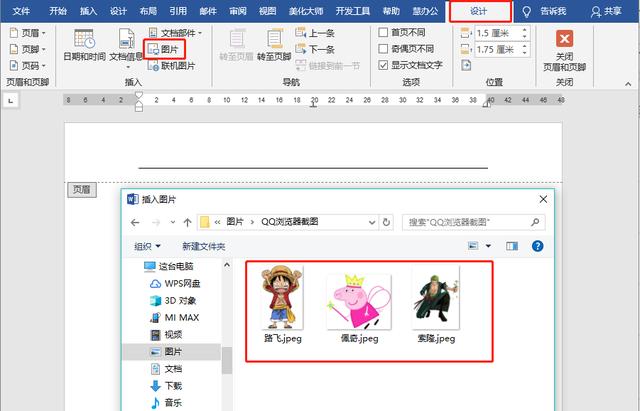The image size is (640, 411).
Task: Open the view options dropdown arrow
Action: pyautogui.click(x=488, y=246)
